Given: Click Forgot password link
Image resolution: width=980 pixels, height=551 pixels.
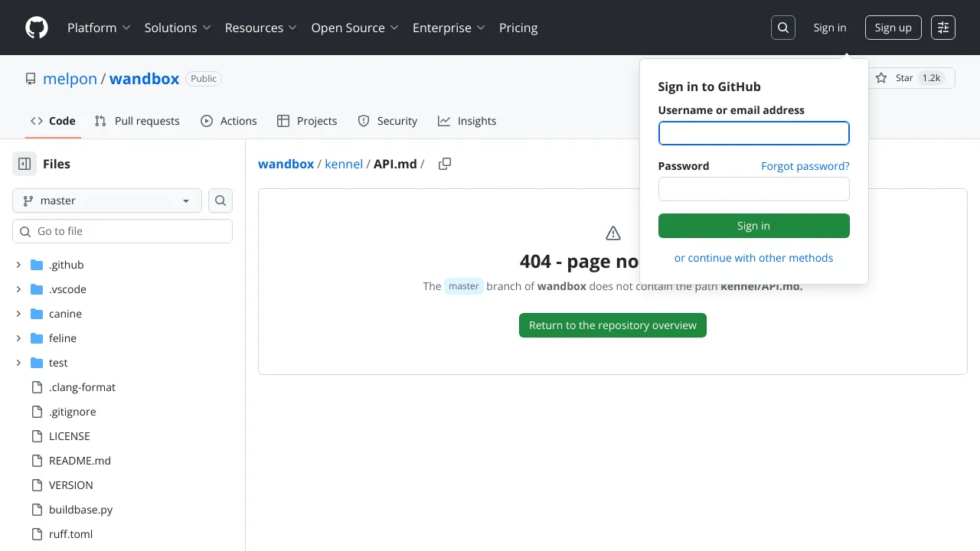Looking at the screenshot, I should pos(805,166).
